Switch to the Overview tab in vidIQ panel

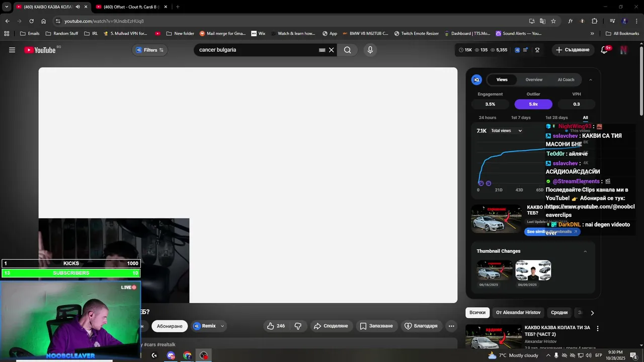[x=534, y=79]
